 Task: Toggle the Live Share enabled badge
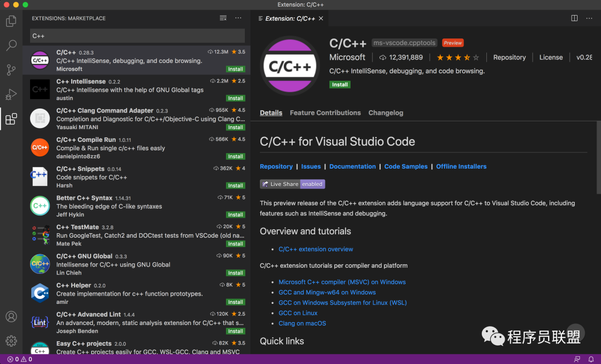click(292, 184)
